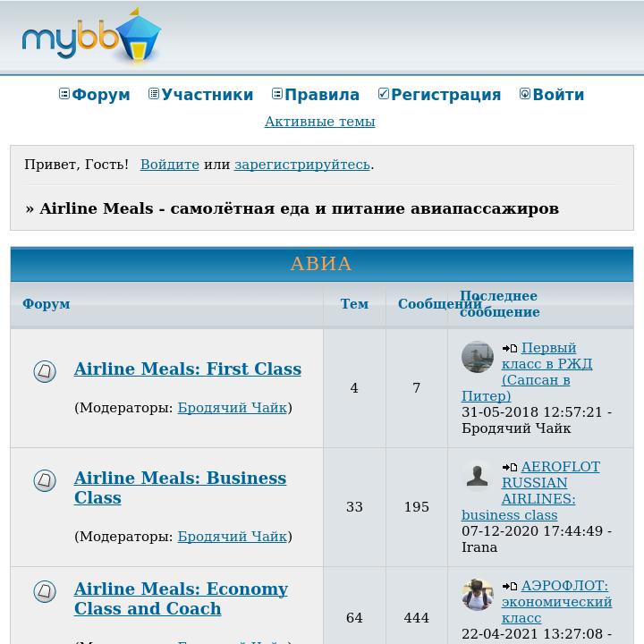Click the Войдите link in greeting
644x644 pixels.
(x=170, y=165)
